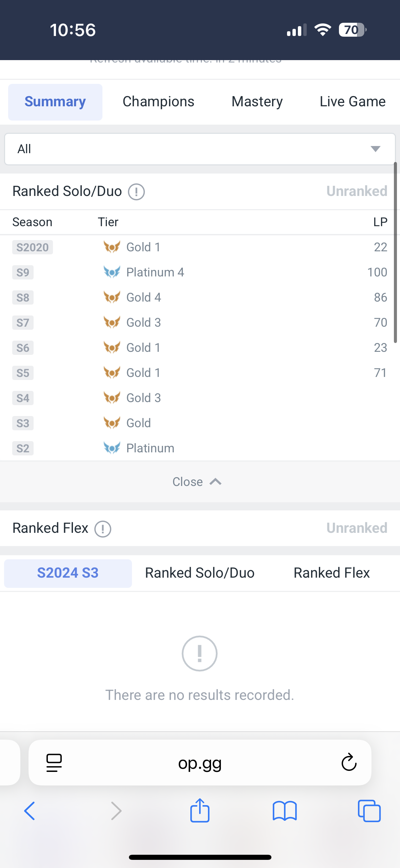400x868 pixels.
Task: Select the S2024 S3 filter tab
Action: tap(68, 573)
